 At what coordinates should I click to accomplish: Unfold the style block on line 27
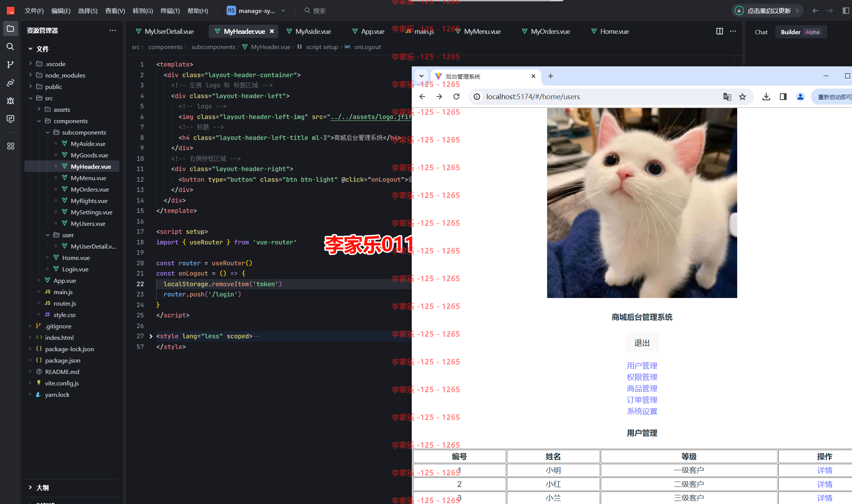pyautogui.click(x=151, y=336)
